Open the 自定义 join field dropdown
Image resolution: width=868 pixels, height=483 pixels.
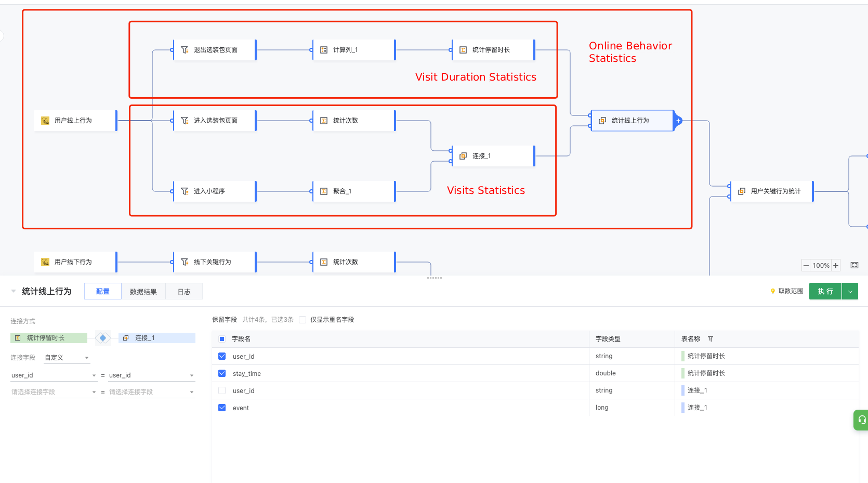point(67,358)
